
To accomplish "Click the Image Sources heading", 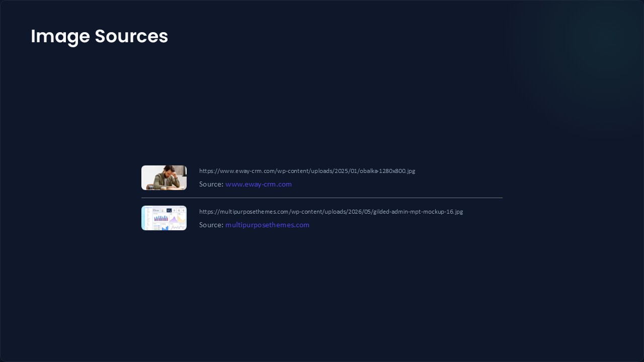I will click(99, 36).
